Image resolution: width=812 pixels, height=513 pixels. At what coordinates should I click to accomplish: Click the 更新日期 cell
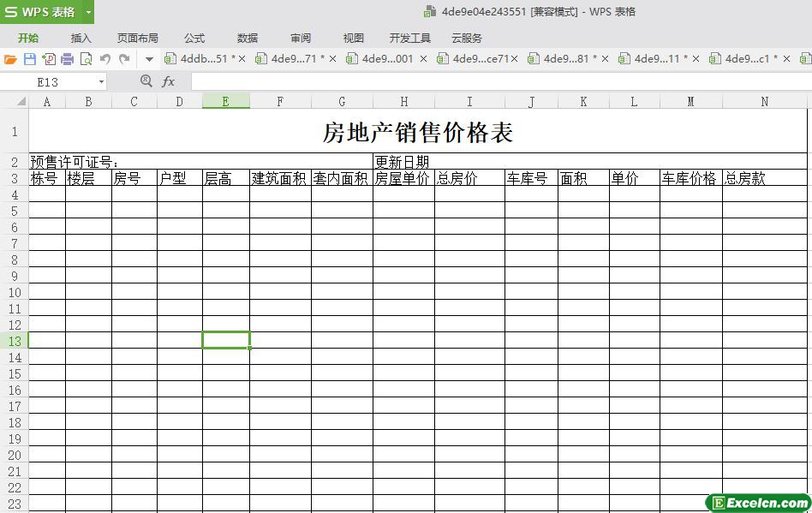(x=590, y=162)
